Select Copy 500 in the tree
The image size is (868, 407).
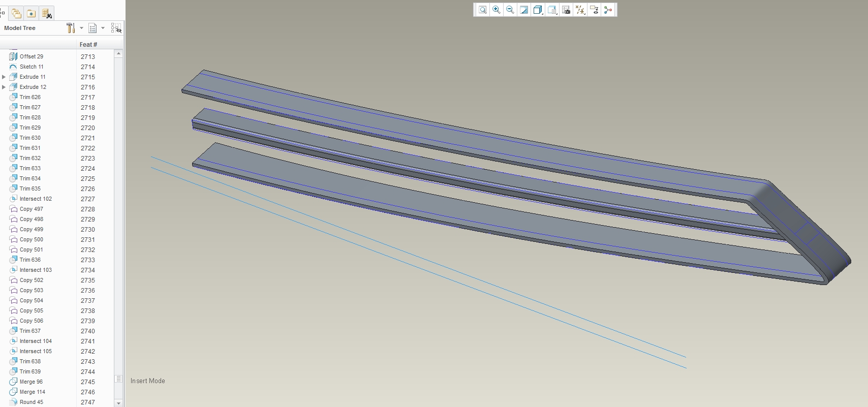(32, 239)
